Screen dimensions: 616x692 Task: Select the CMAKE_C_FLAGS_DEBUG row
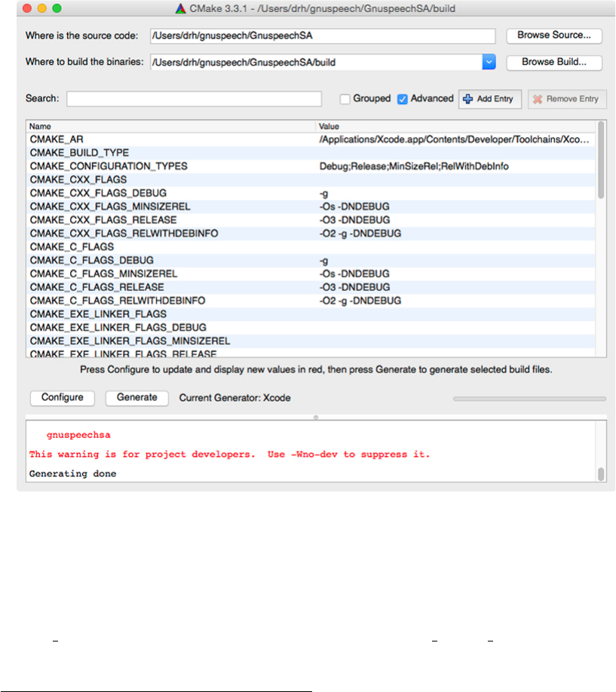pos(311,260)
